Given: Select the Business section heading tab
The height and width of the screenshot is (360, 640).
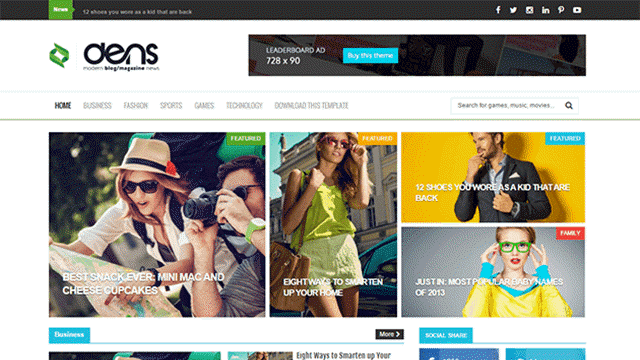Looking at the screenshot, I should pos(69,335).
